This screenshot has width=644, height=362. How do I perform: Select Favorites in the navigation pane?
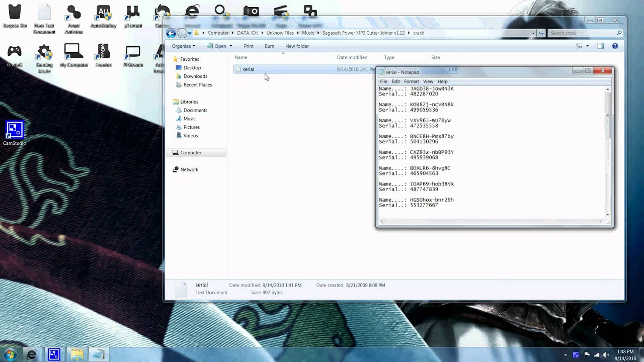[x=190, y=59]
